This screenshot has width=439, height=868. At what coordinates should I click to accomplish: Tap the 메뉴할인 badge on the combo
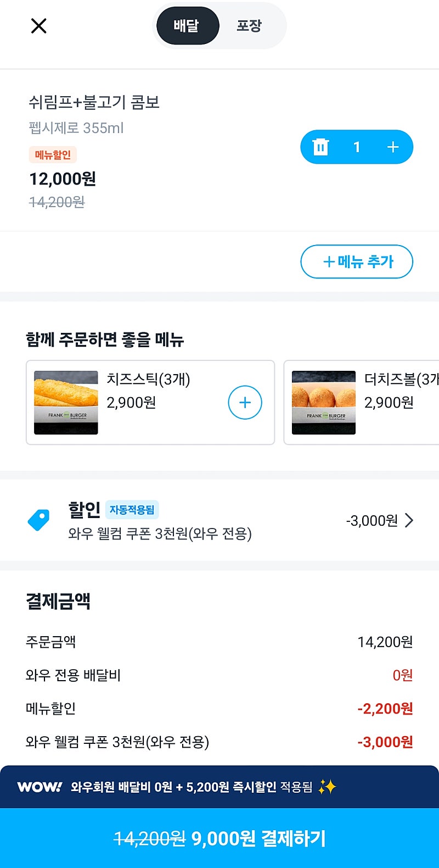point(53,155)
